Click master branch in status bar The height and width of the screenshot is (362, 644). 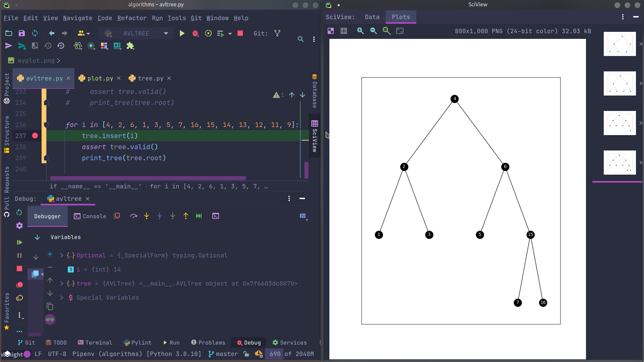tap(223, 354)
